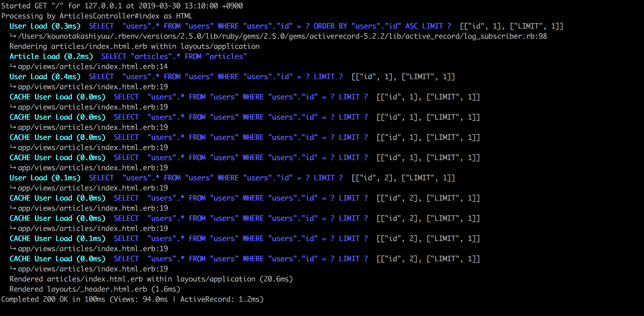Click 'ArticlesController#index' in the Processing line

point(110,16)
